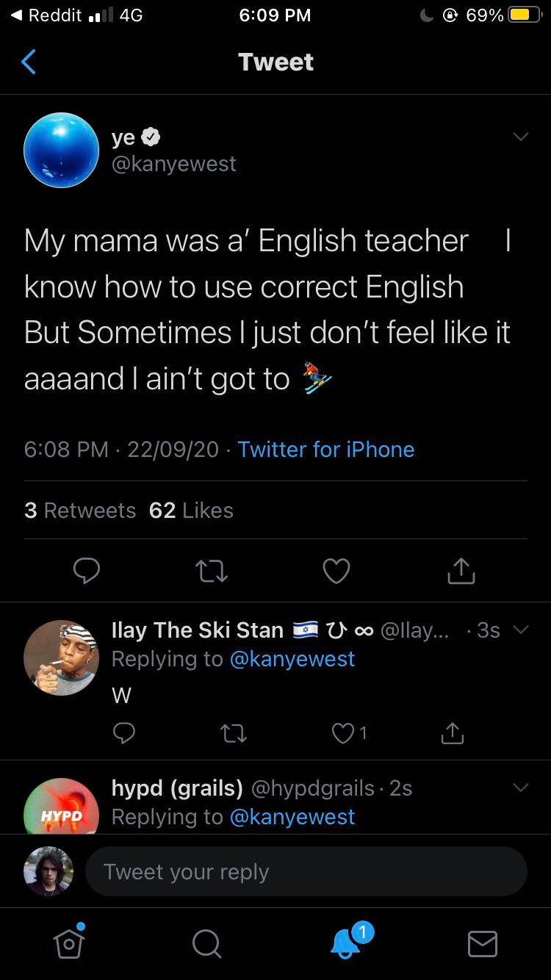Image resolution: width=551 pixels, height=980 pixels.
Task: Share ye's tweet using the share icon
Action: 461,571
